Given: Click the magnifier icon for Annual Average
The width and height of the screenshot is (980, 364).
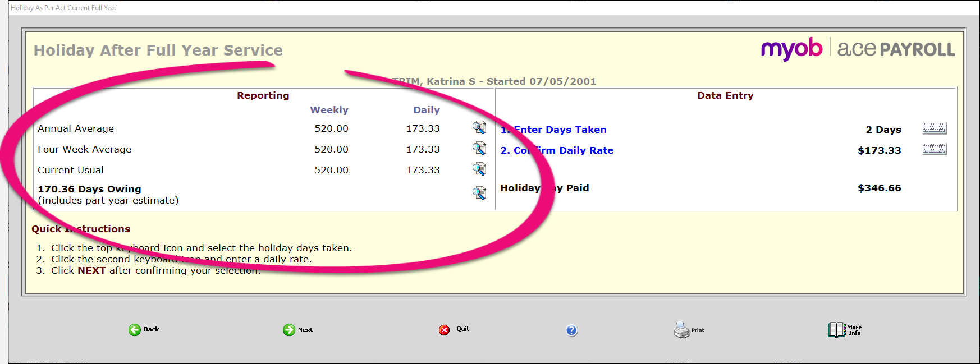Looking at the screenshot, I should [x=479, y=128].
